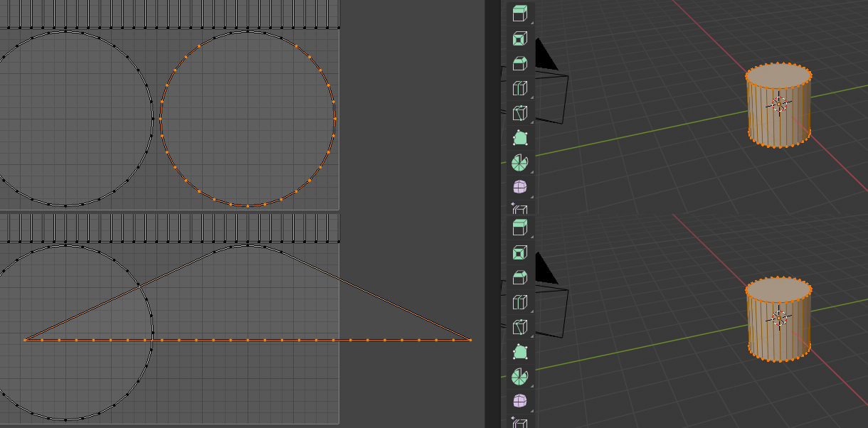Click the orange selected circle UV island

pos(248,119)
